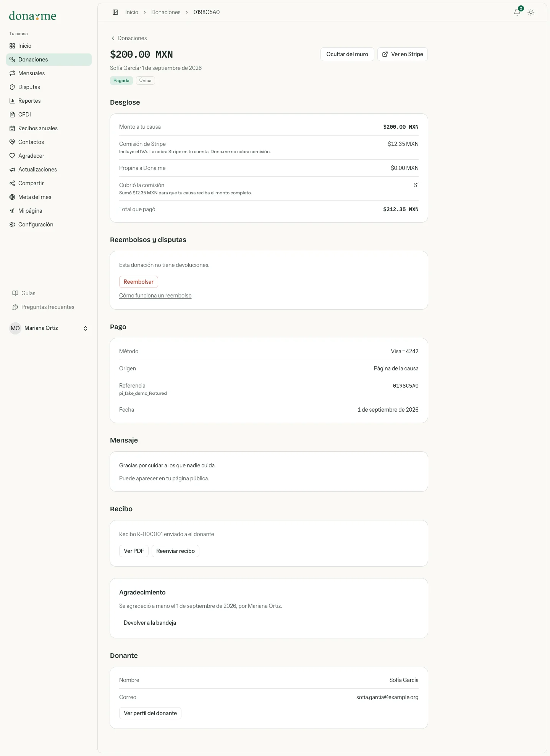Click the Recibos anuales calendar icon
The width and height of the screenshot is (550, 756).
click(12, 128)
